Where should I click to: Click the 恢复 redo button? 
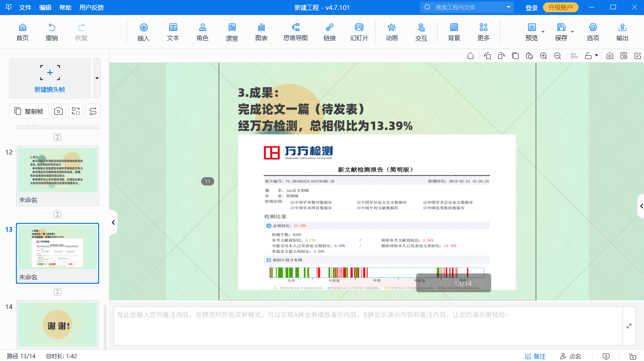[81, 32]
